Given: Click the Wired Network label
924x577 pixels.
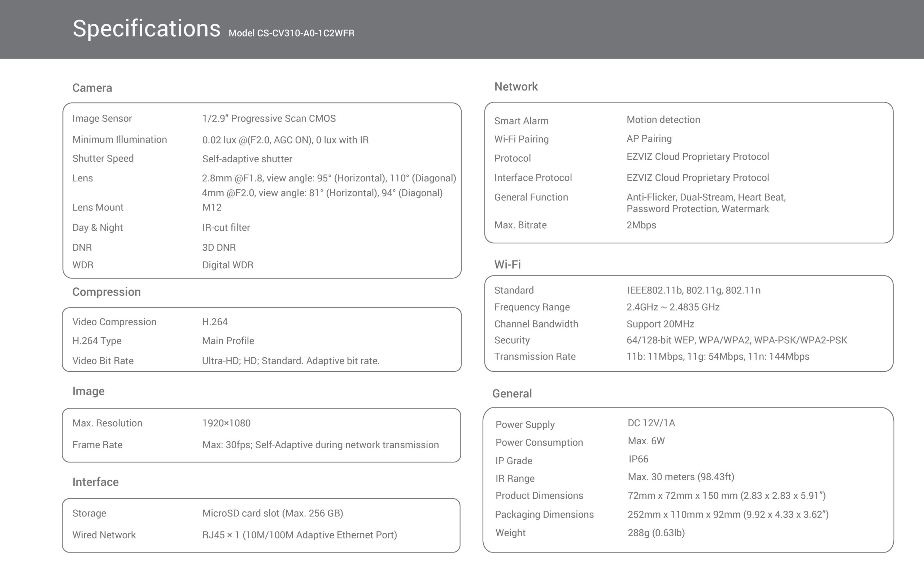Looking at the screenshot, I should 104,535.
